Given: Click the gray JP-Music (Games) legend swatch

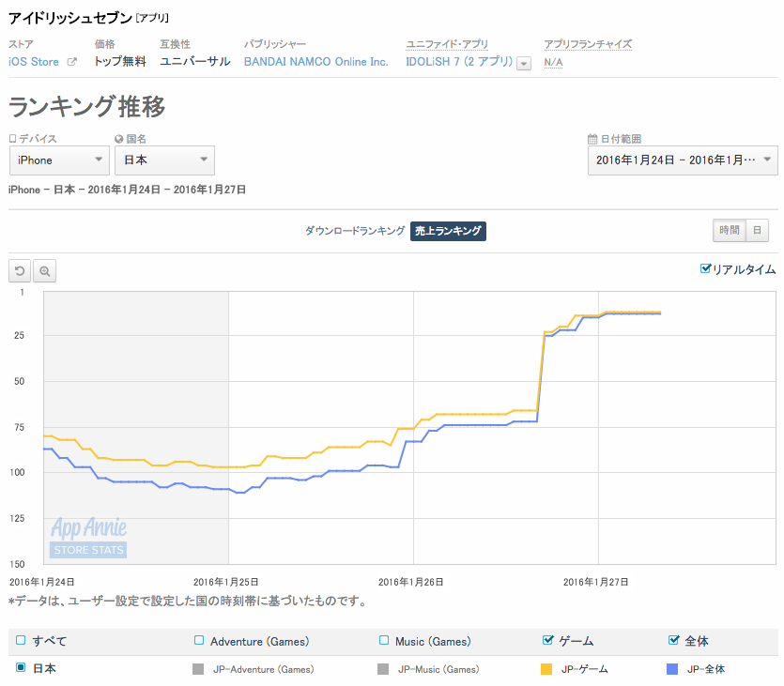Looking at the screenshot, I should [383, 669].
